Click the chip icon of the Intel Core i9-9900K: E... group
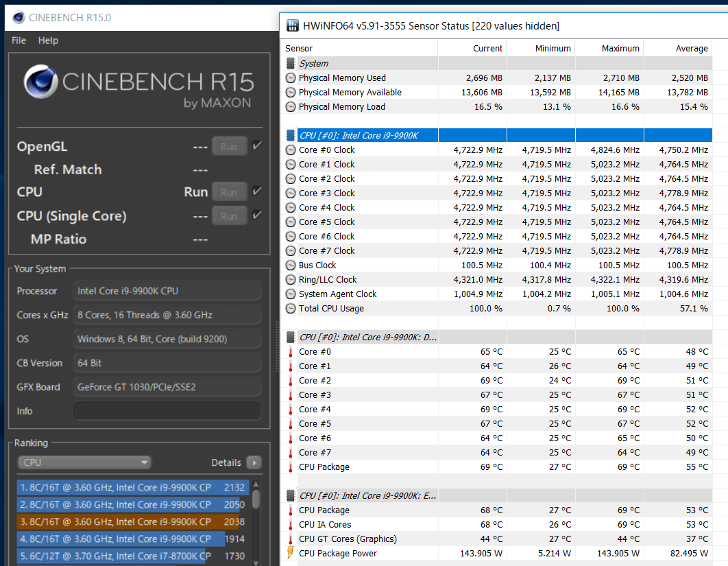The height and width of the screenshot is (566, 728). [x=291, y=495]
